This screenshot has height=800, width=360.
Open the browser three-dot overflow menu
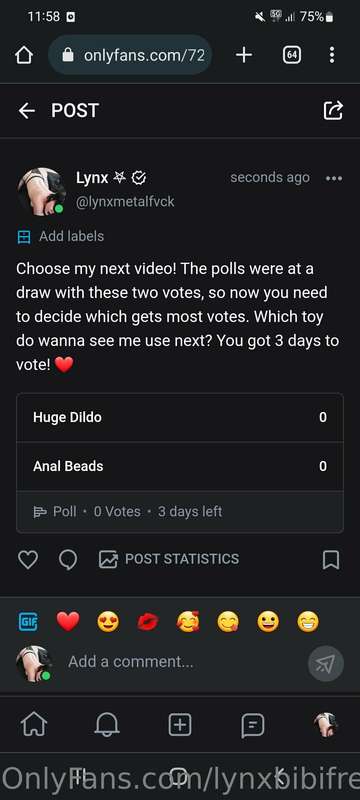[332, 55]
